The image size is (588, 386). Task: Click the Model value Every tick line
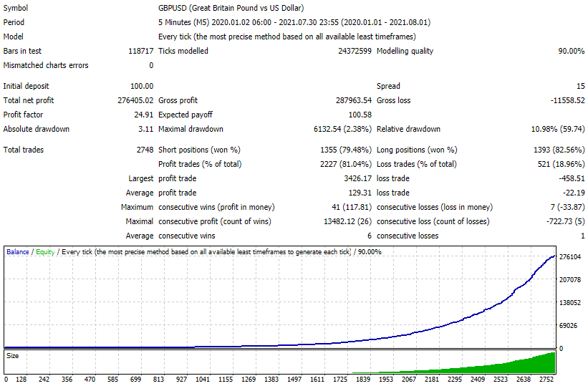coord(287,37)
